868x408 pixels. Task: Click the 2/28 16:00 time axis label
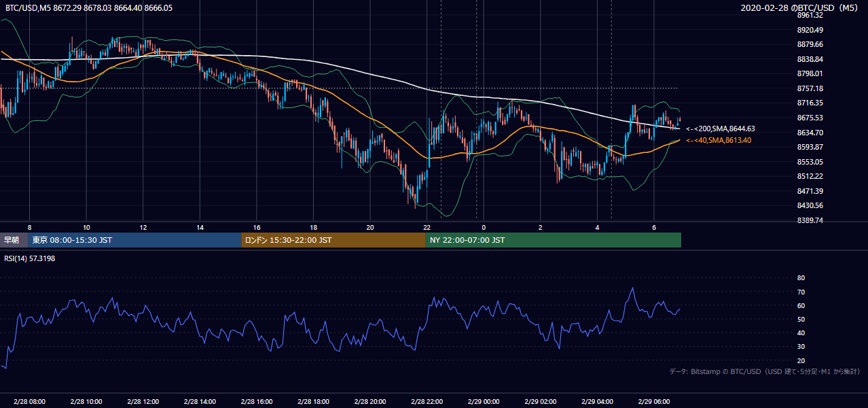pyautogui.click(x=256, y=402)
